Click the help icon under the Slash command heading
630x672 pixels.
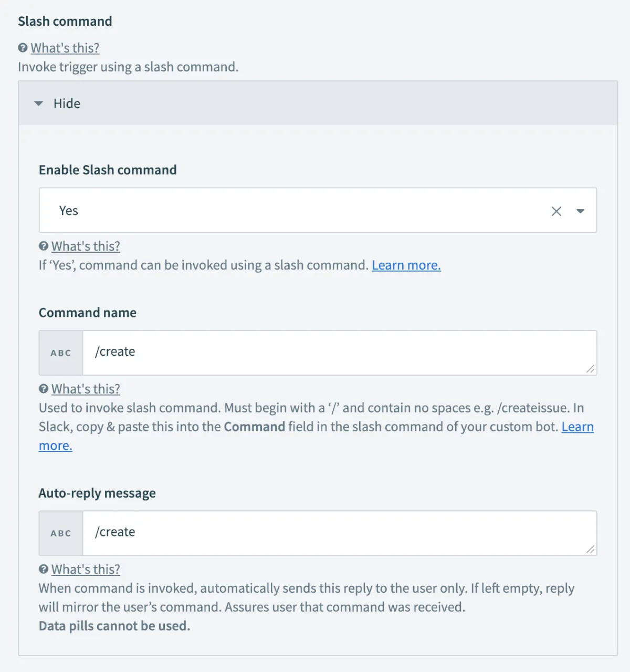23,48
